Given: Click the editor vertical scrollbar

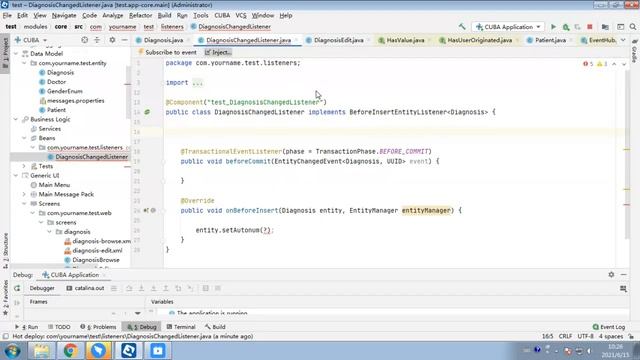Looking at the screenshot, I should (x=627, y=155).
